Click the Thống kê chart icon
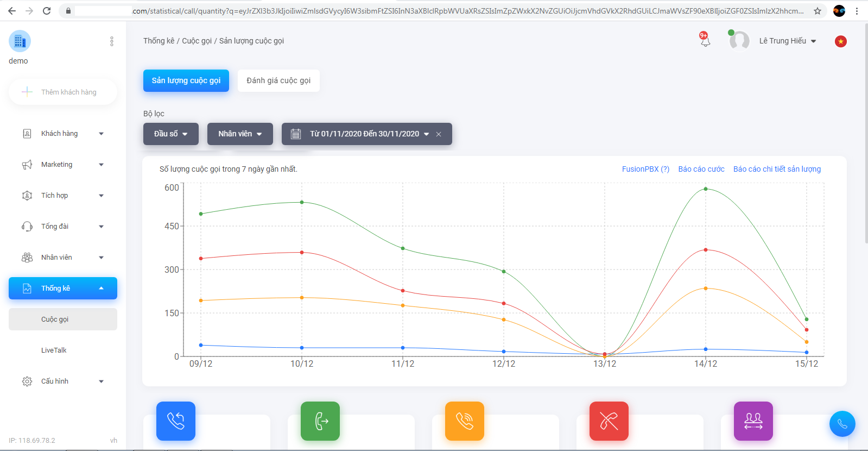This screenshot has width=868, height=451. coord(27,289)
